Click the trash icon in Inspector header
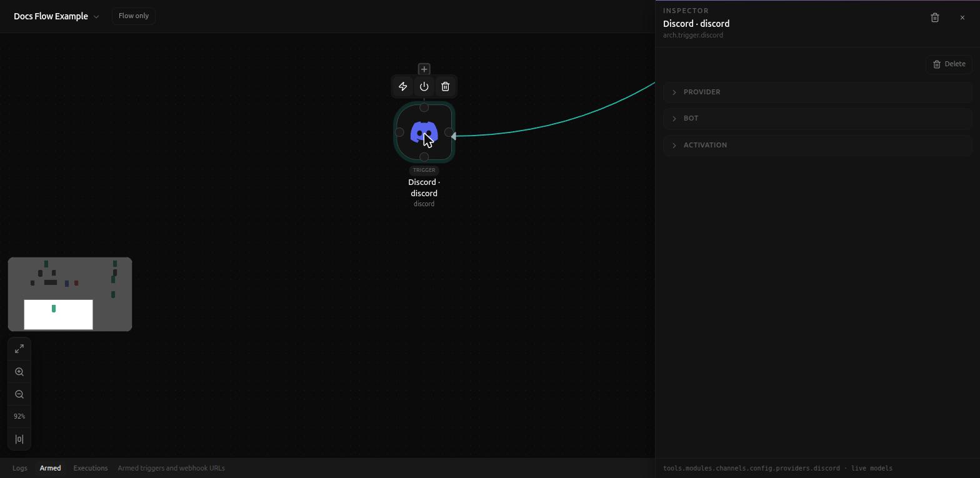The height and width of the screenshot is (478, 980). click(x=935, y=17)
